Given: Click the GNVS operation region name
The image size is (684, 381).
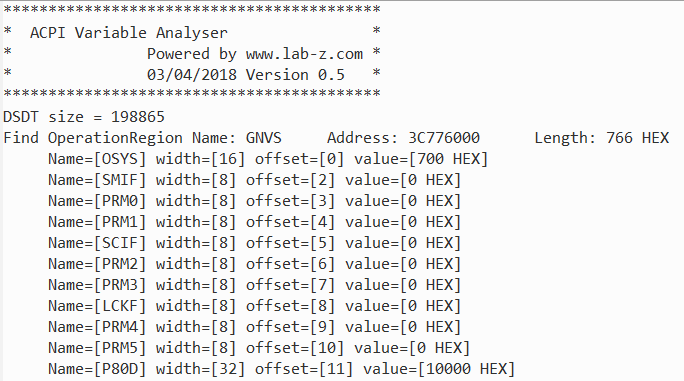Looking at the screenshot, I should click(263, 138).
